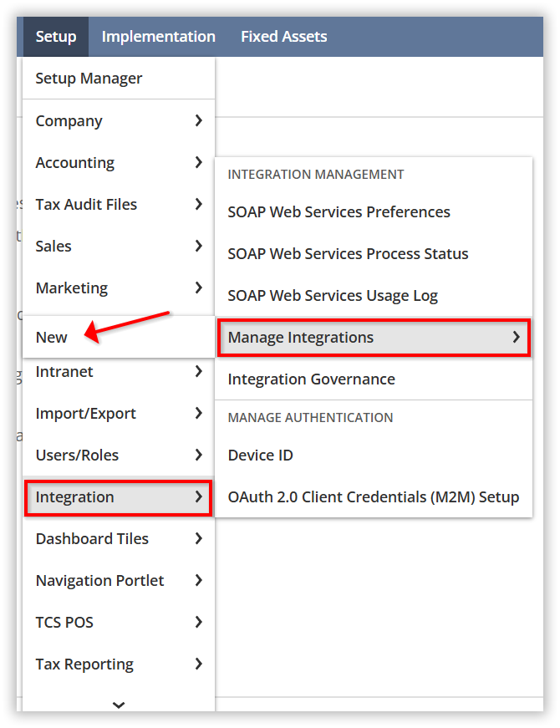
Task: Open the Setup menu tab
Action: [56, 37]
